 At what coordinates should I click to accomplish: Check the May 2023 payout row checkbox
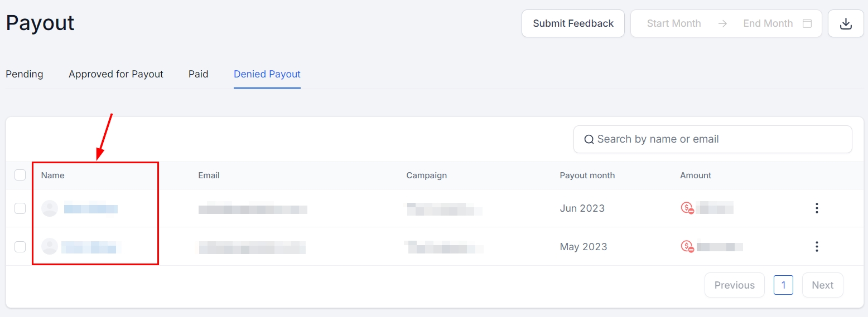pos(20,246)
